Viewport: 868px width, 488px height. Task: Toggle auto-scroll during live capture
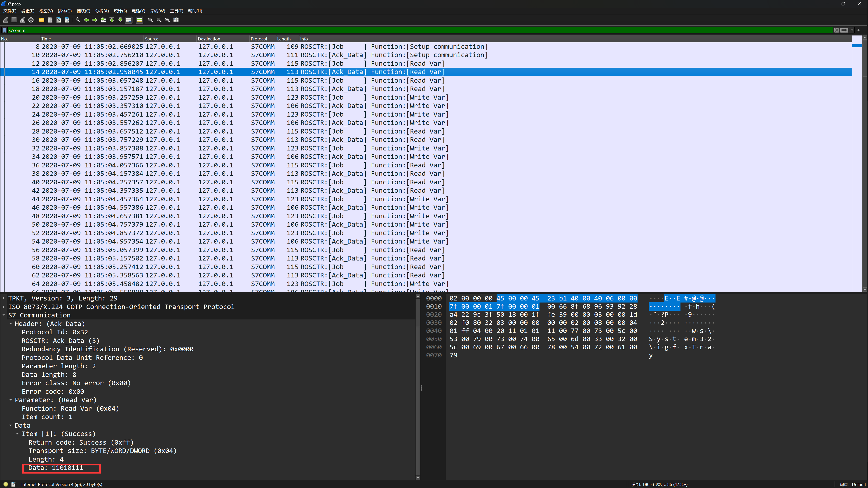click(129, 20)
